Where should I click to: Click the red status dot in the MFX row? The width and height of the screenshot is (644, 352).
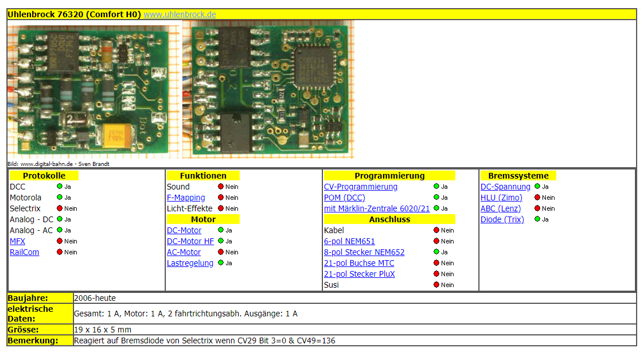(x=60, y=241)
